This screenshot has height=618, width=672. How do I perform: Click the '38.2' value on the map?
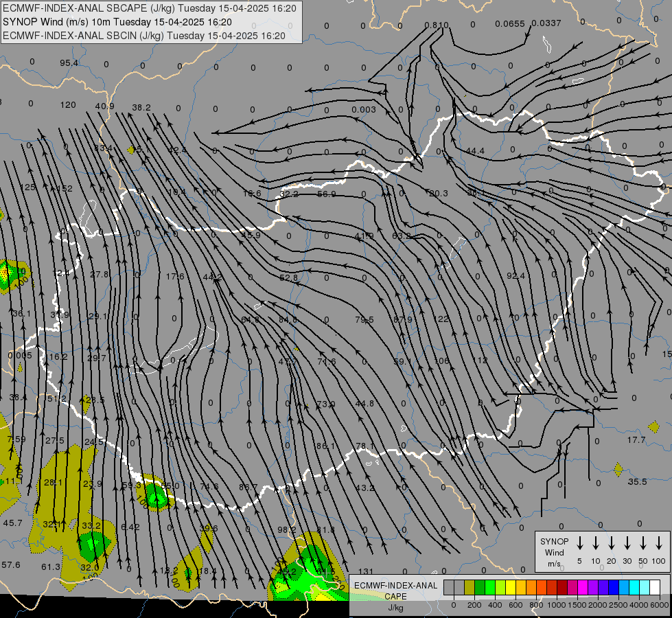coord(141,107)
